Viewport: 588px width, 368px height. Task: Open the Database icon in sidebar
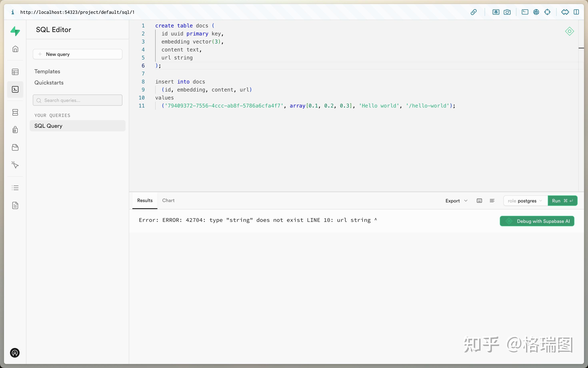click(15, 112)
